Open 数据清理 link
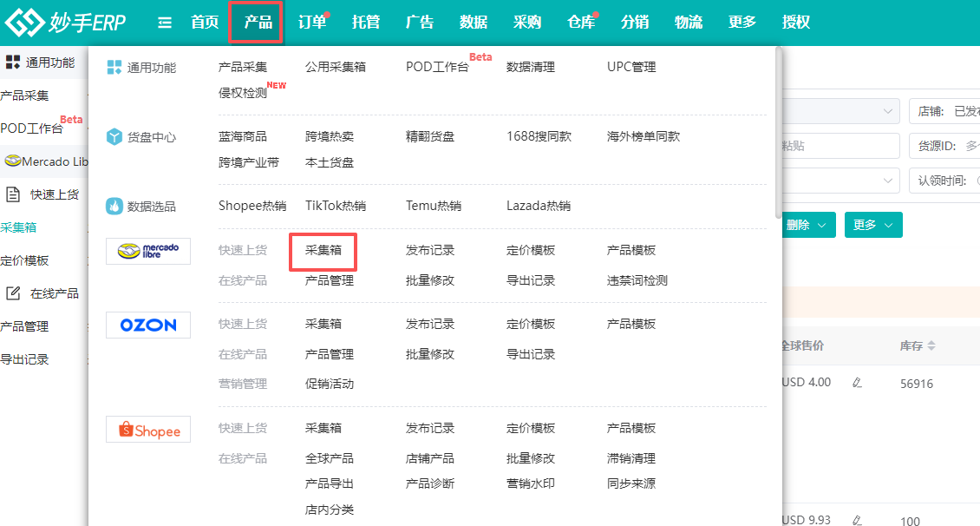 point(531,67)
